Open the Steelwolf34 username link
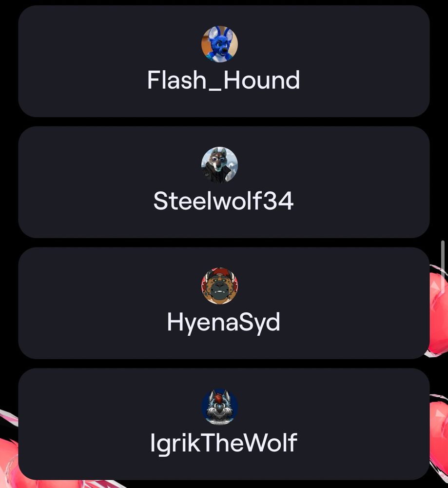 pos(224,201)
